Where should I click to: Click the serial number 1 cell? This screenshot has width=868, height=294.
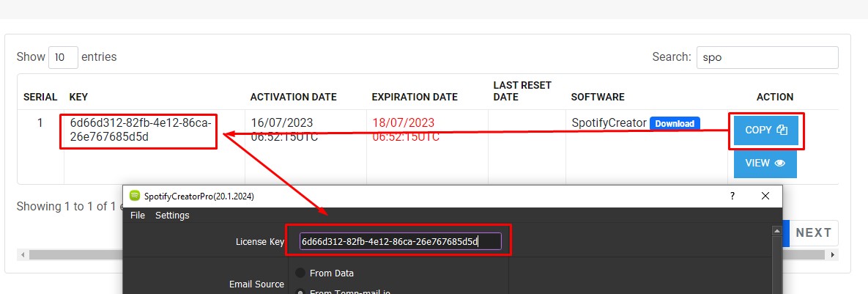pyautogui.click(x=40, y=123)
